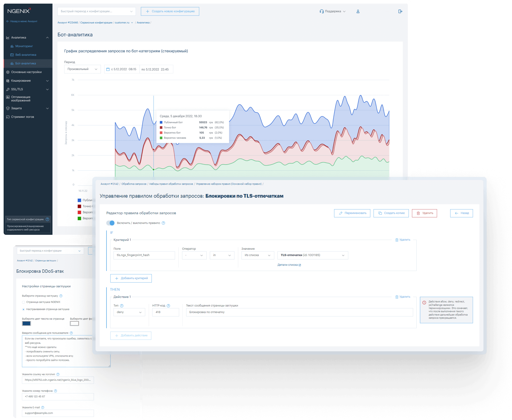Click the red warning icon in info box

coord(424,303)
